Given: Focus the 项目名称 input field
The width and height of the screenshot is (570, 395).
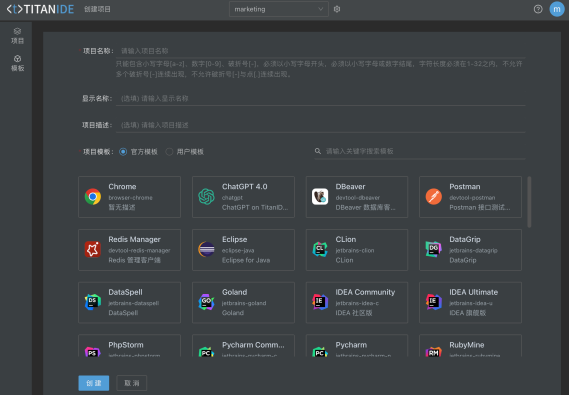Looking at the screenshot, I should 321,51.
